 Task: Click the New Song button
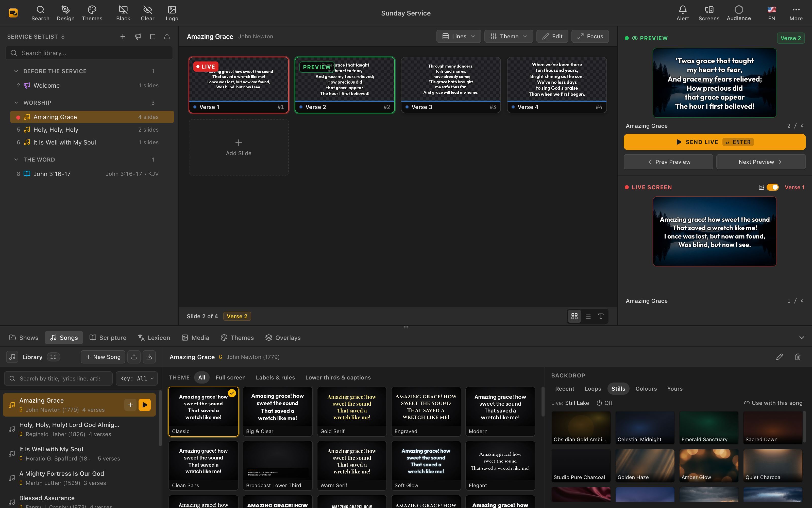[x=103, y=357]
